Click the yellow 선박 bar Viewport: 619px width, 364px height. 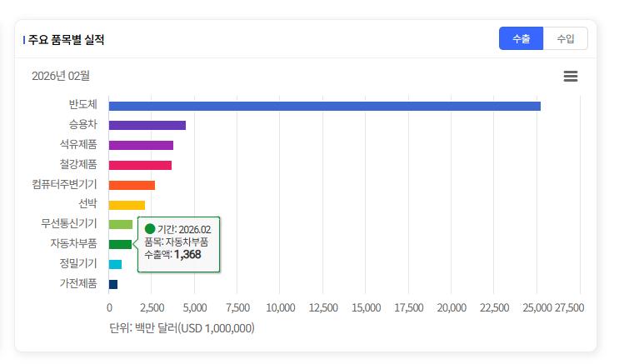(127, 205)
